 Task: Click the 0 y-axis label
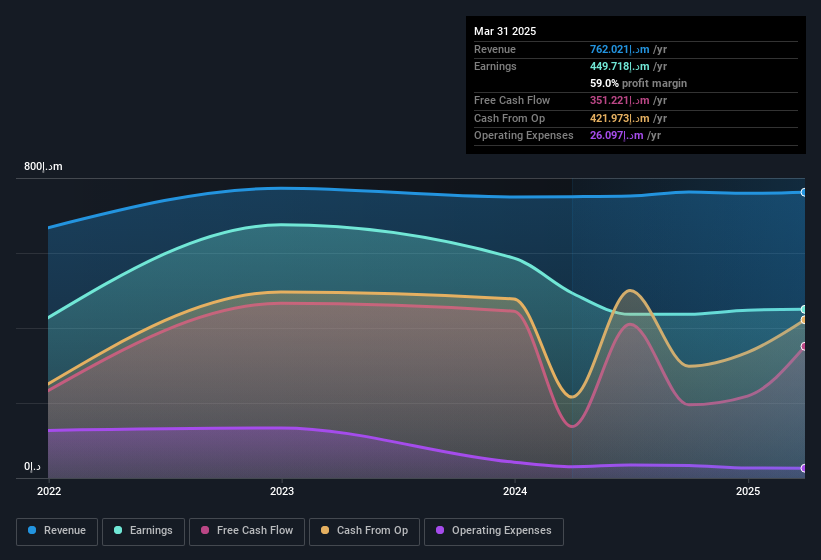click(x=32, y=466)
